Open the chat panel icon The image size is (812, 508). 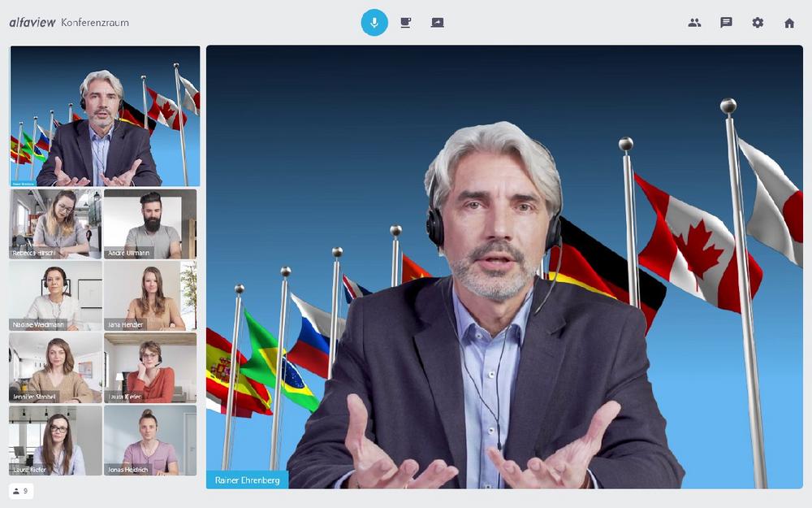tap(726, 23)
